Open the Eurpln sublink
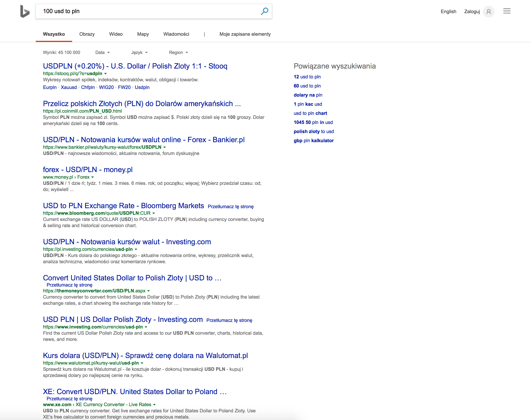Viewport: 531px width, 420px height. (x=50, y=87)
